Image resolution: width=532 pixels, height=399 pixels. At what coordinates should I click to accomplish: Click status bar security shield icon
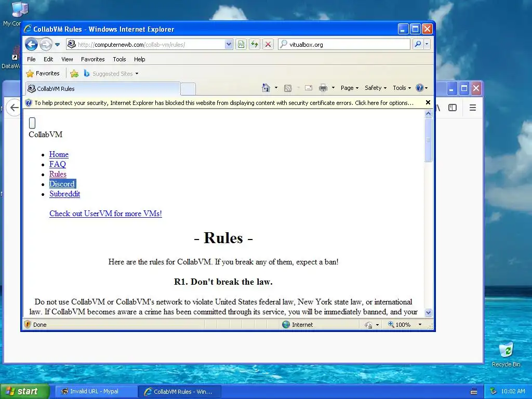pos(28,324)
